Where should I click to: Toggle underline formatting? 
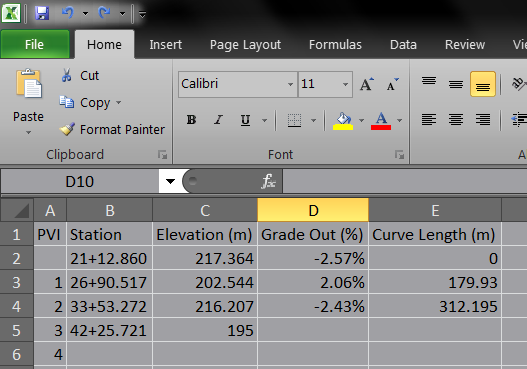click(245, 120)
